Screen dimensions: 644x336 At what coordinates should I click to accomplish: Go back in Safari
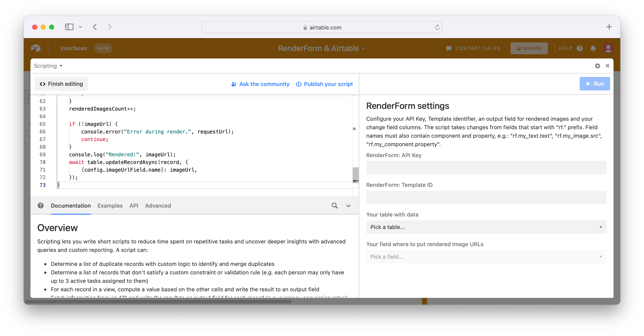(95, 27)
